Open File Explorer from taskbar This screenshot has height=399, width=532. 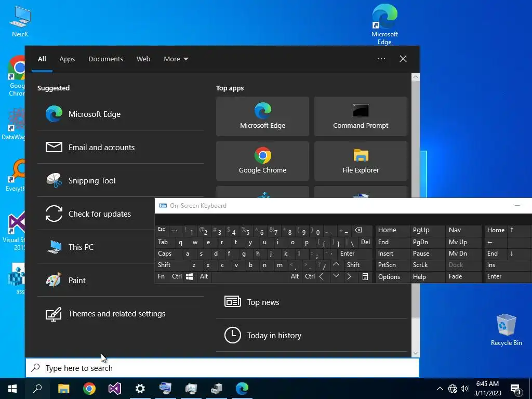click(x=63, y=389)
